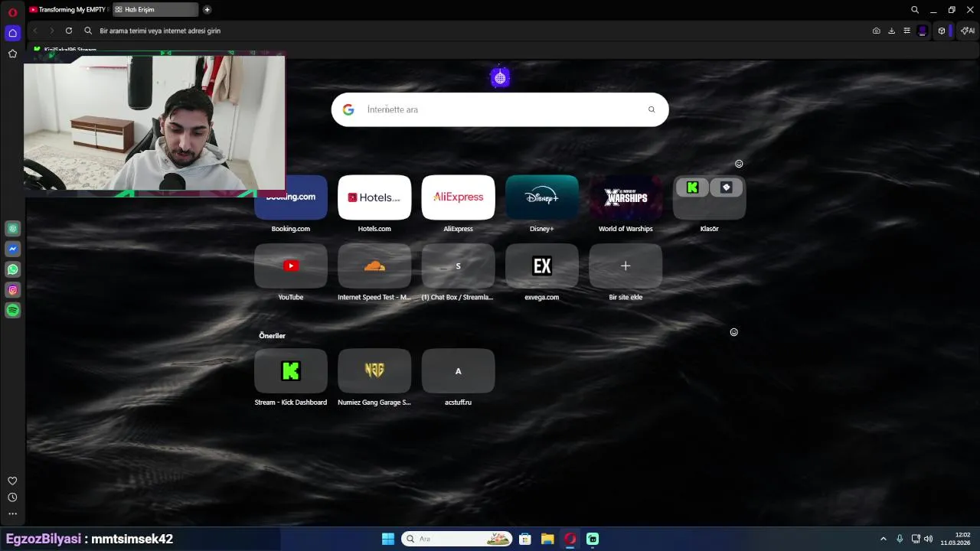Viewport: 980px width, 551px height.
Task: Open File Explorer from the taskbar
Action: point(547,539)
